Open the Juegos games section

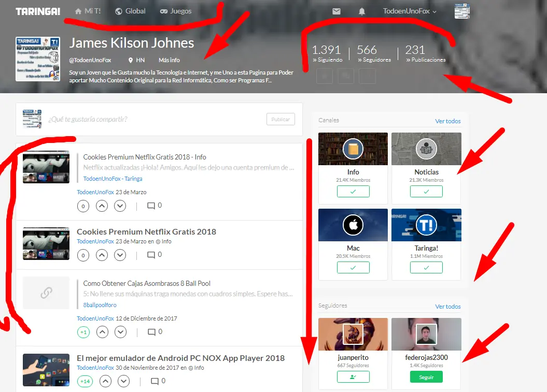(176, 11)
